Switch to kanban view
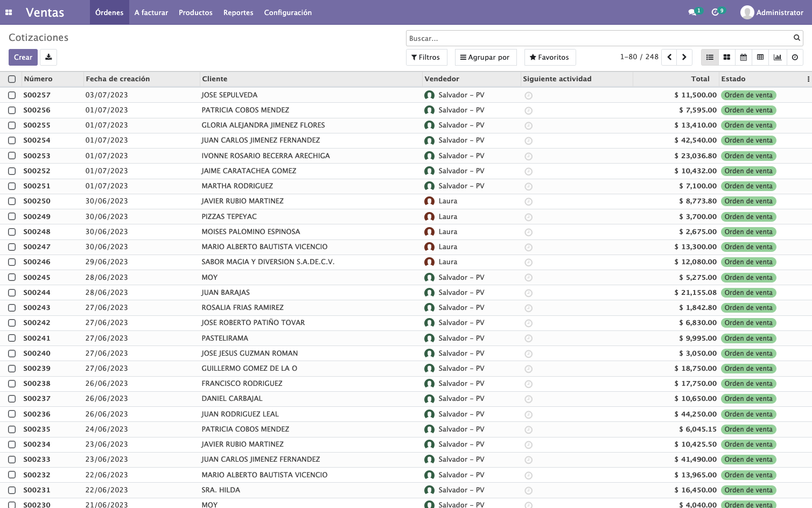Viewport: 812px width, 508px height. point(727,57)
